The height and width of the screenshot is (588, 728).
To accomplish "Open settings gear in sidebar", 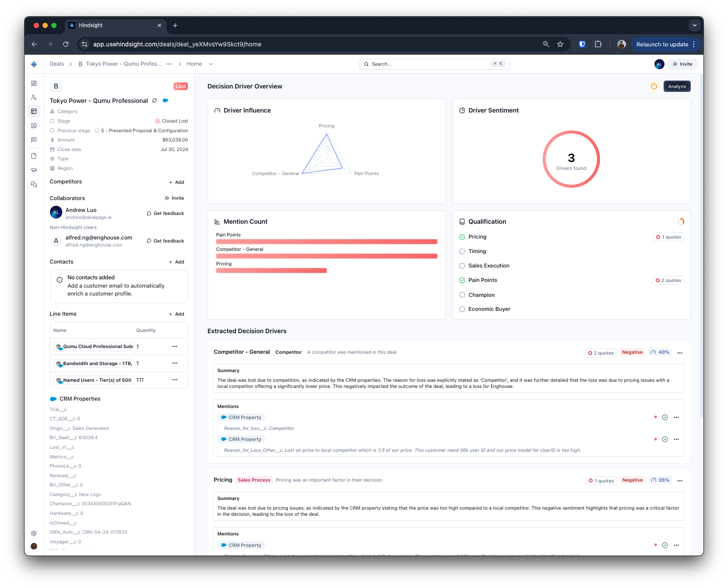I will pyautogui.click(x=34, y=533).
